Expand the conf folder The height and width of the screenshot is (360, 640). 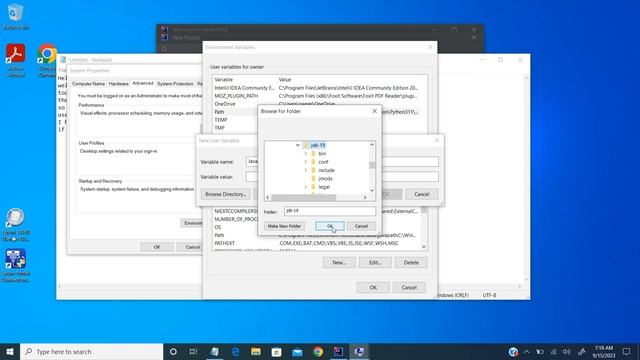306,162
